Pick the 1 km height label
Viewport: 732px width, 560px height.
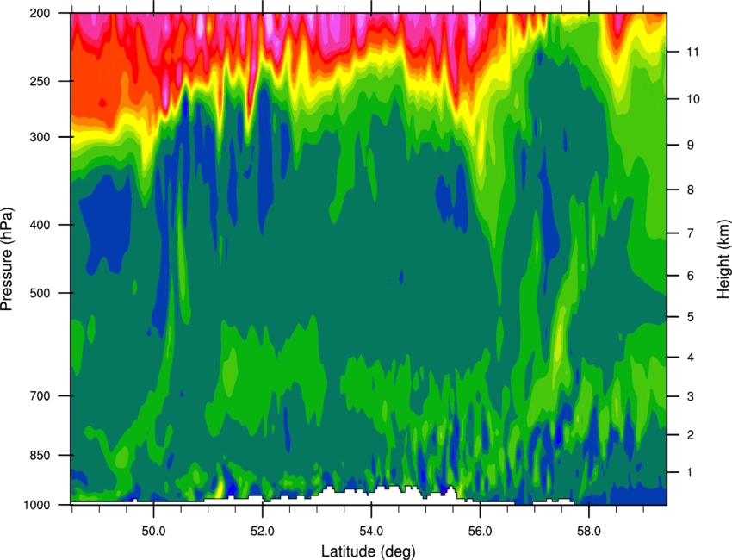click(x=691, y=473)
